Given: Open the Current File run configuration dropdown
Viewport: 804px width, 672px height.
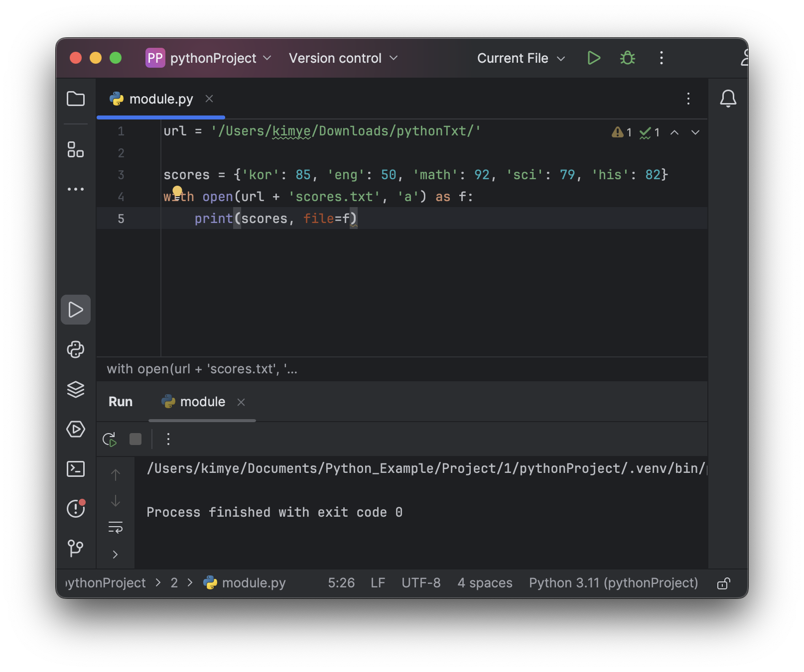Looking at the screenshot, I should (521, 58).
